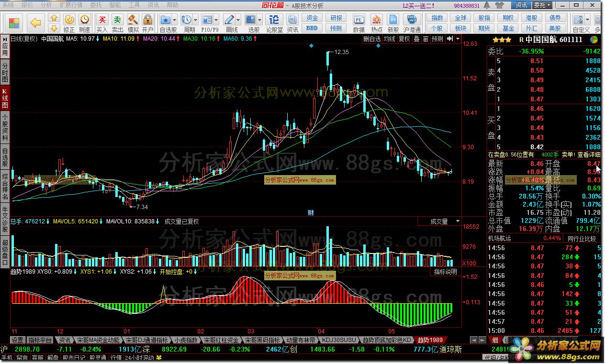Click the red 买入 buy icon

tap(102, 19)
